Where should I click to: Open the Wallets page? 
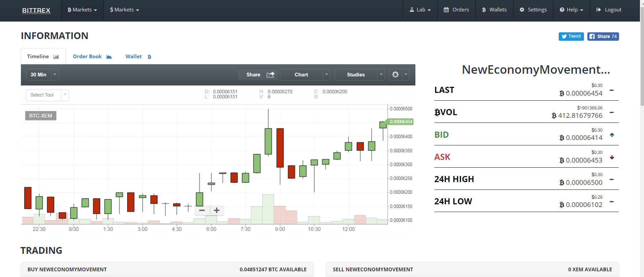[494, 10]
